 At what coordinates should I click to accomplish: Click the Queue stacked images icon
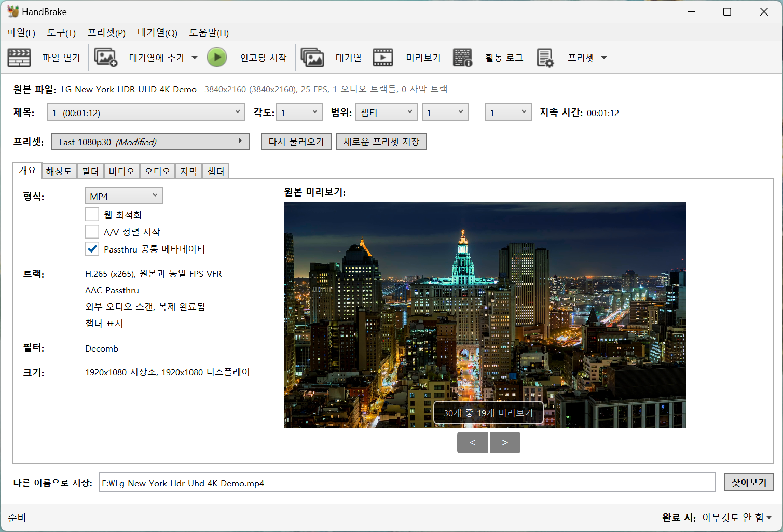pyautogui.click(x=312, y=58)
